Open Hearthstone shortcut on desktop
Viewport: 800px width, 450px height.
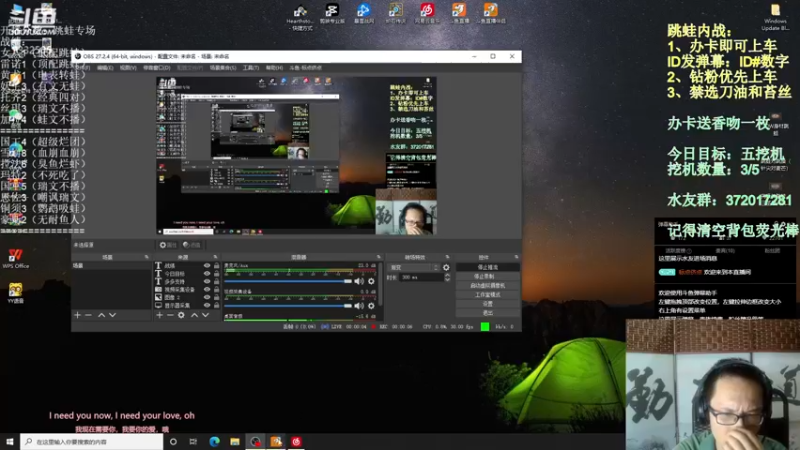point(300,17)
